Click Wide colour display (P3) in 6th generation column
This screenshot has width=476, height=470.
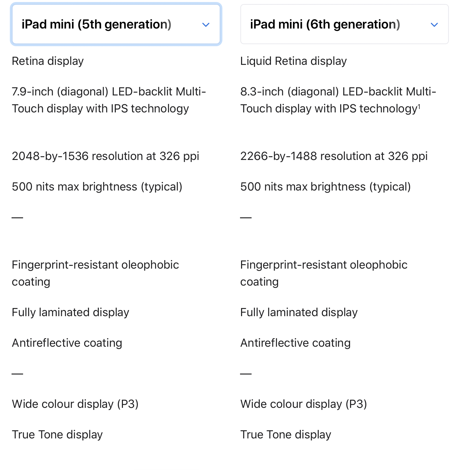coord(304,404)
